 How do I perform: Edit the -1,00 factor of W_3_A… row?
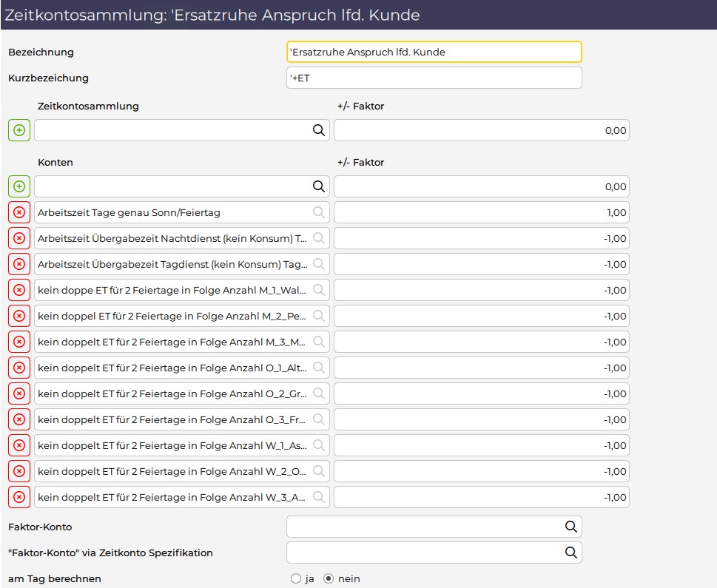coord(482,498)
